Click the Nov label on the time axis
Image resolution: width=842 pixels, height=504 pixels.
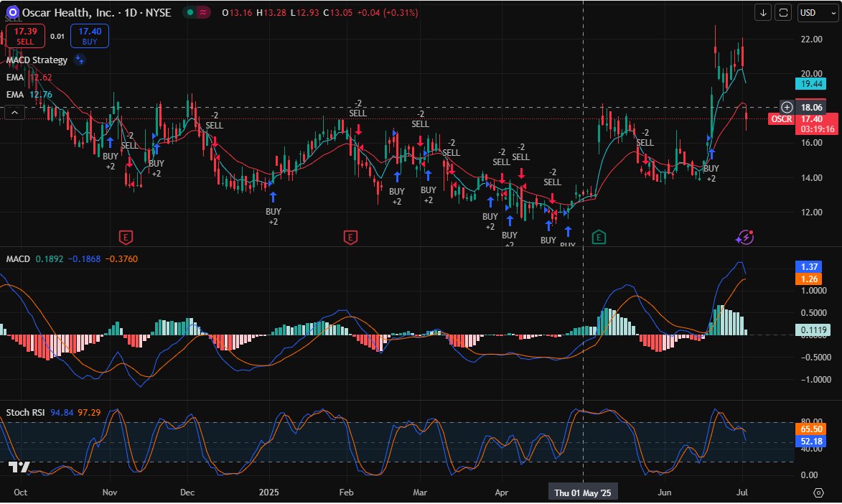coord(110,493)
